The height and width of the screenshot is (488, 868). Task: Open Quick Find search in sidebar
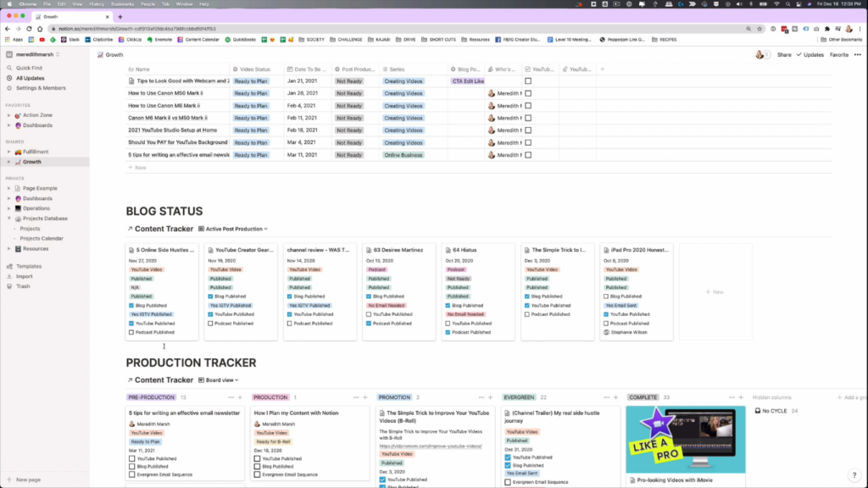(29, 68)
